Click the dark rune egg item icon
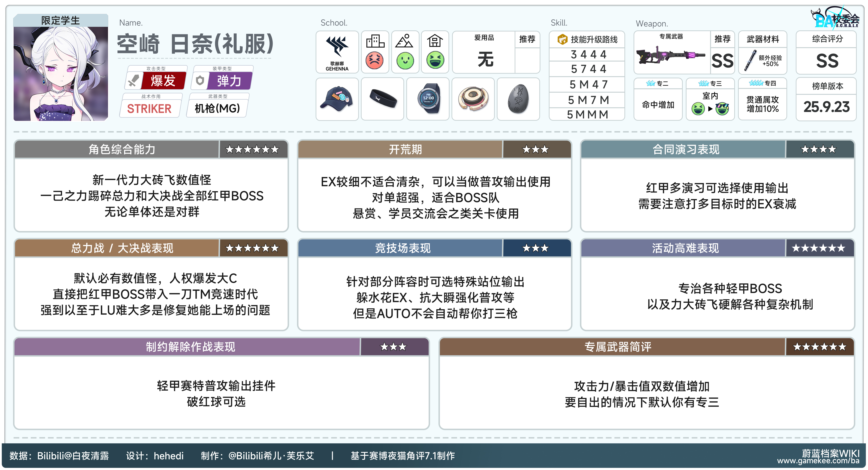The image size is (868, 470). 518,99
